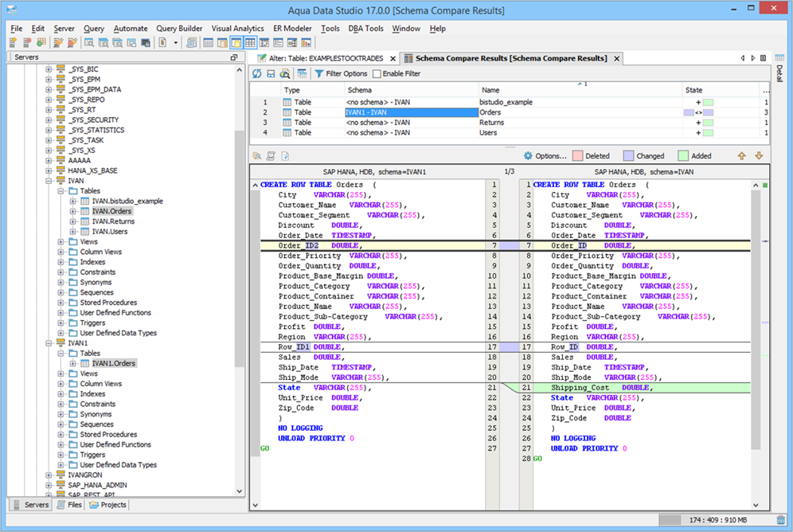Viewport: 793px width, 532px height.
Task: Go to next difference with down arrow
Action: (759, 156)
